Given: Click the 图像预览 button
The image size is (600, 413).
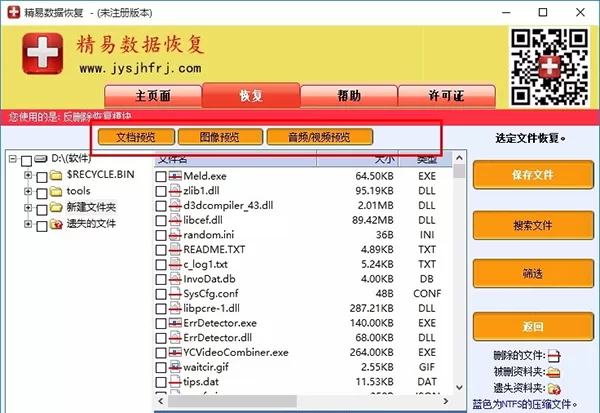Looking at the screenshot, I should (220, 137).
